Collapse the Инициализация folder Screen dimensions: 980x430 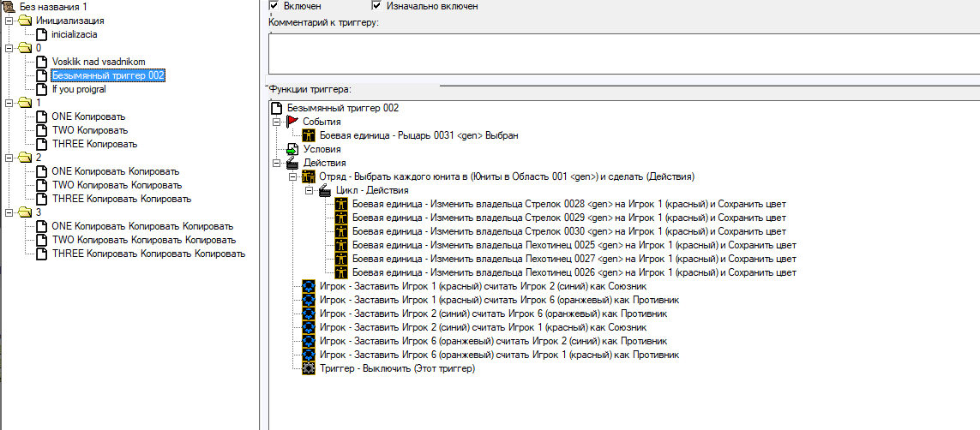coord(9,21)
